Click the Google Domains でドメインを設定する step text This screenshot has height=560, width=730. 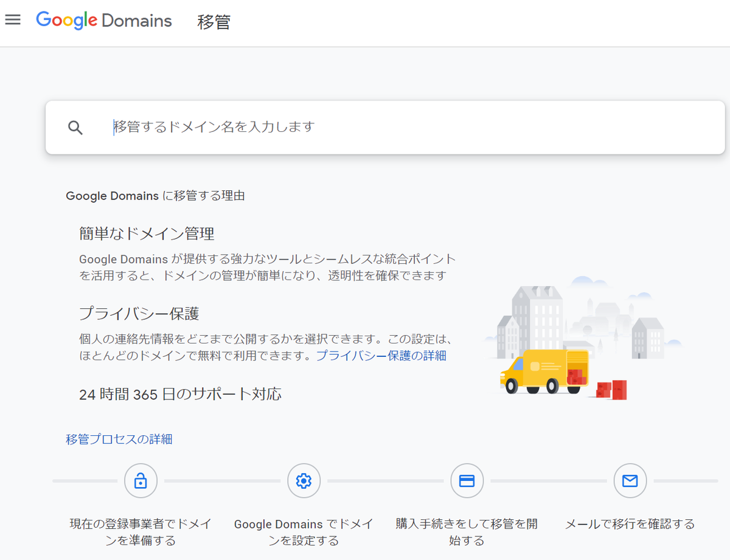point(304,532)
